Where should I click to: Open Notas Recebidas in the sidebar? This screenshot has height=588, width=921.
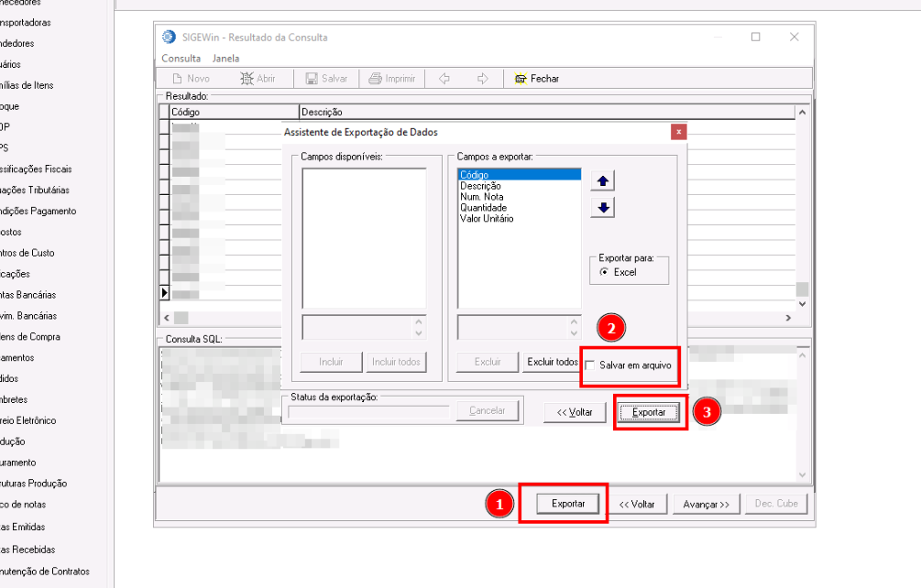coord(27,550)
